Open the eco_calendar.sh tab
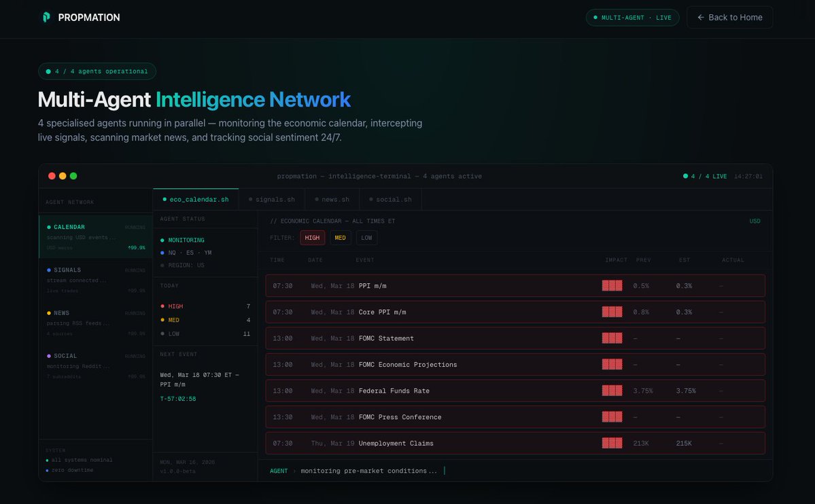 (x=196, y=200)
